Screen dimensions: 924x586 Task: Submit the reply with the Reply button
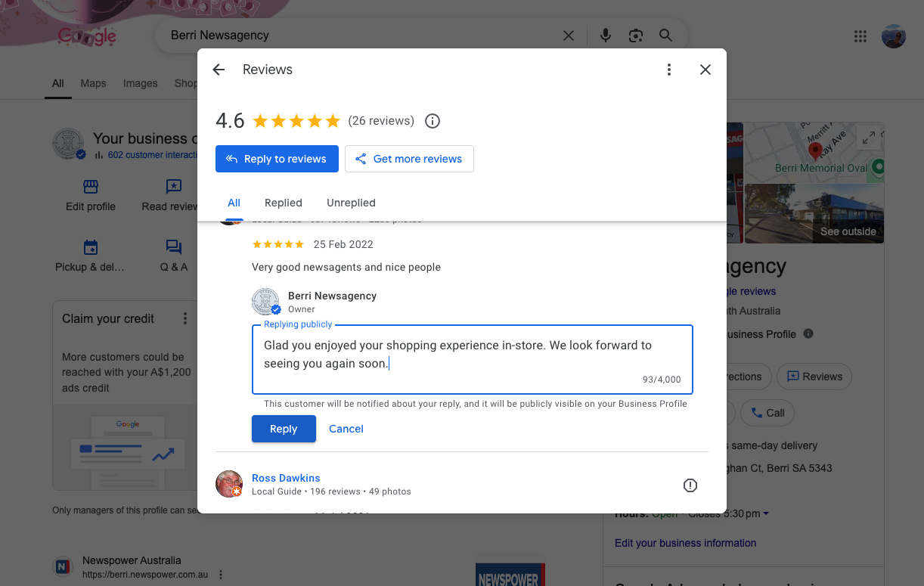(284, 429)
